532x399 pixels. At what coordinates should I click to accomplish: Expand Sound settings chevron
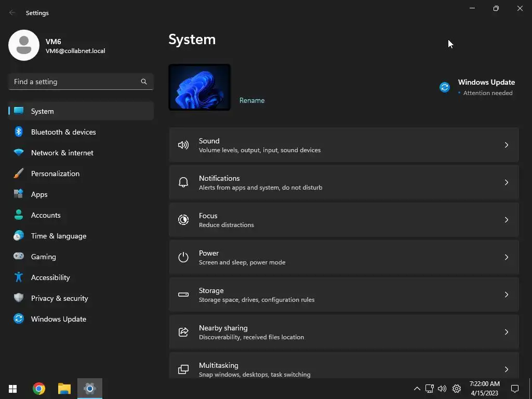coord(506,145)
